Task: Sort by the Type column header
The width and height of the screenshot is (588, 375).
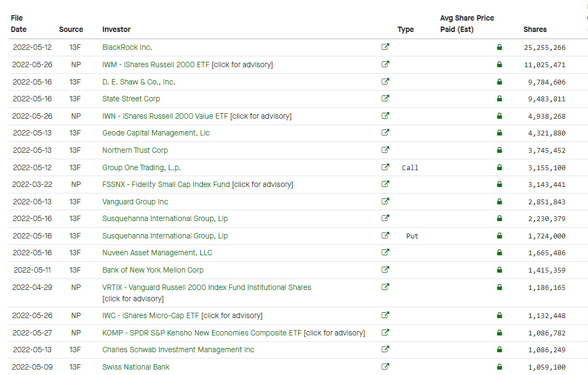Action: tap(406, 29)
